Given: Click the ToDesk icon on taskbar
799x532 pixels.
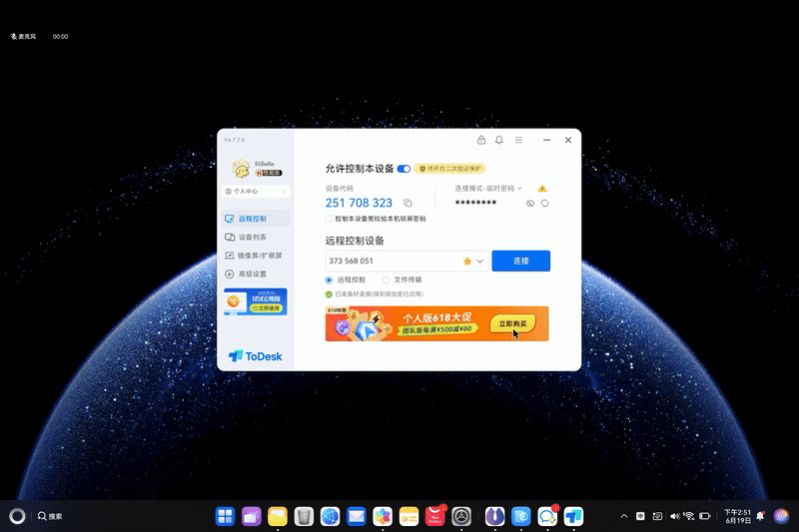Looking at the screenshot, I should (573, 516).
